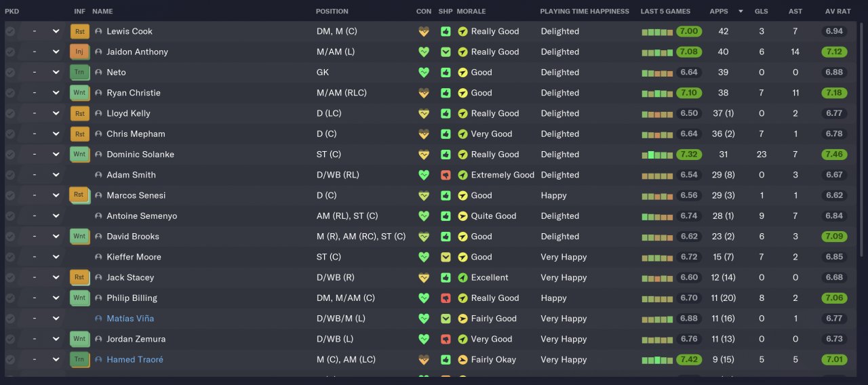Tick the selection circle for Hamed Traoré
This screenshot has width=868, height=385.
[x=10, y=360]
